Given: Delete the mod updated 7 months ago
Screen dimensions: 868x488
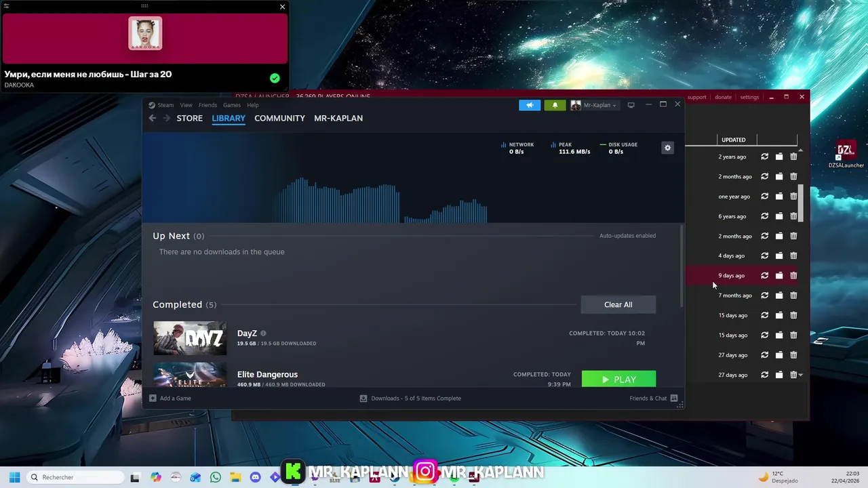Looking at the screenshot, I should [x=793, y=296].
